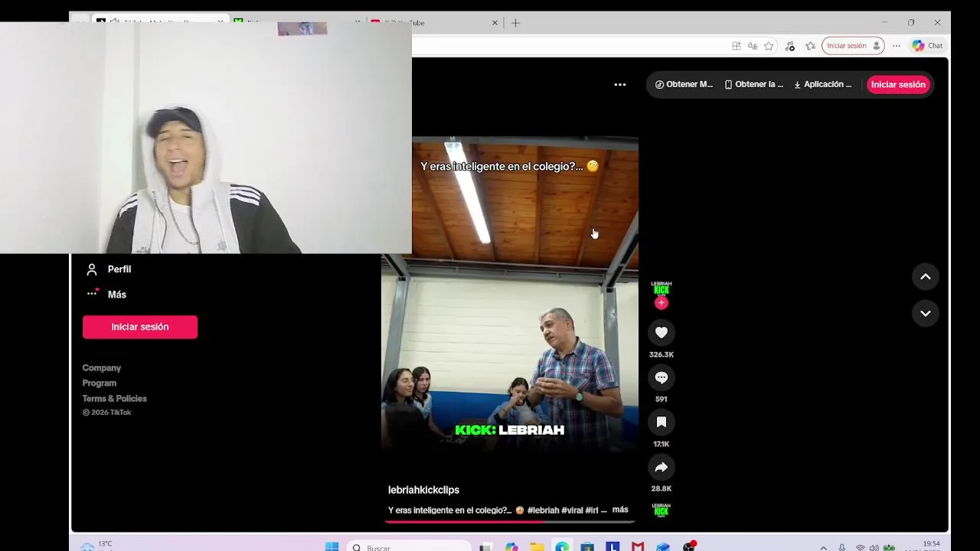Open the browser extensions icon
Viewport: 980px width, 551px height.
point(790,46)
